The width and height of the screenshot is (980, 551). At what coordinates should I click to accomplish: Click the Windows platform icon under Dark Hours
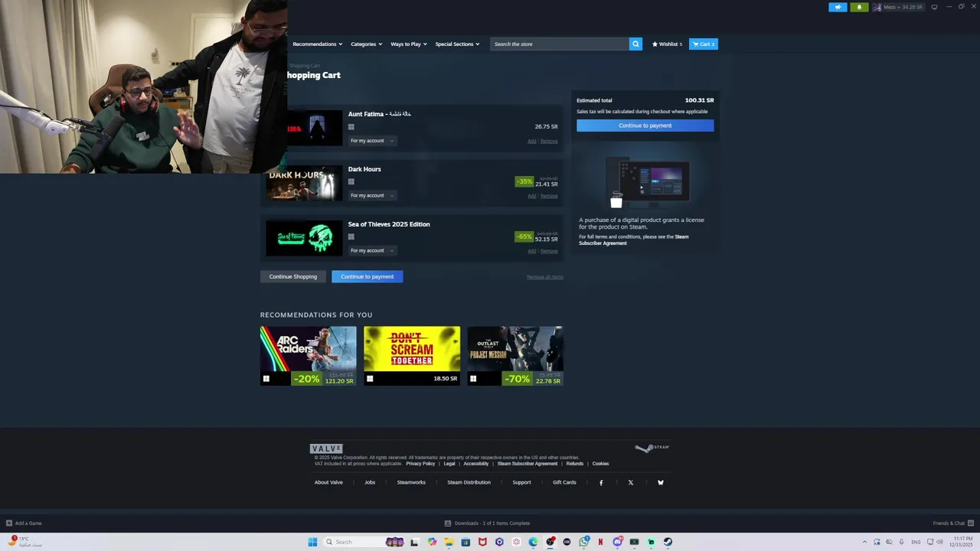click(x=351, y=181)
